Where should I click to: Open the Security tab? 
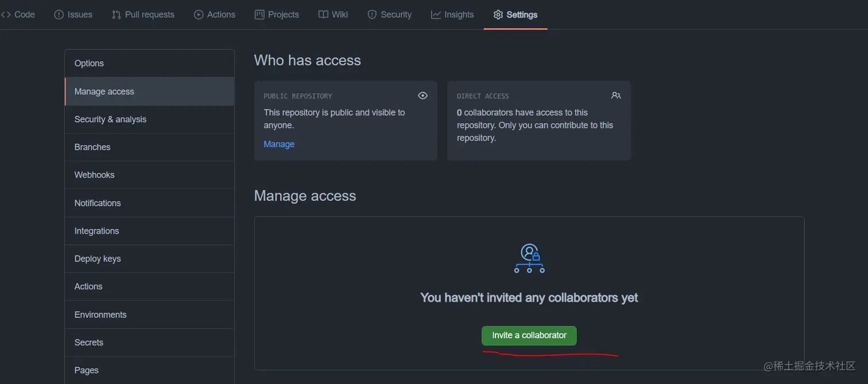(390, 14)
